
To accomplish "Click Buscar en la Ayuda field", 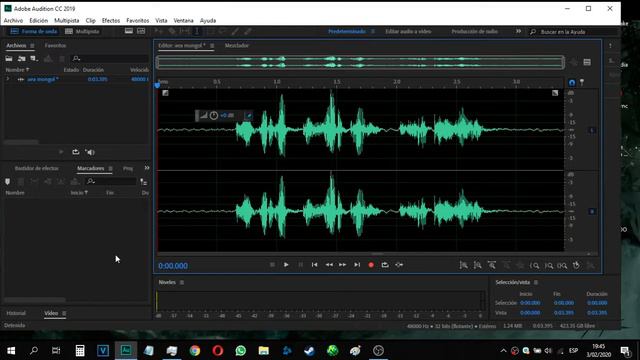I will pyautogui.click(x=573, y=32).
